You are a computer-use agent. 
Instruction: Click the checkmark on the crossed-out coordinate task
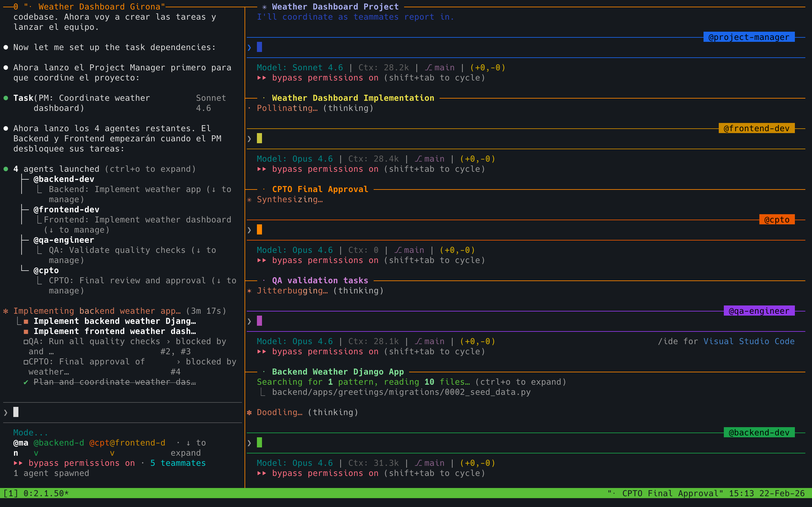tap(26, 382)
